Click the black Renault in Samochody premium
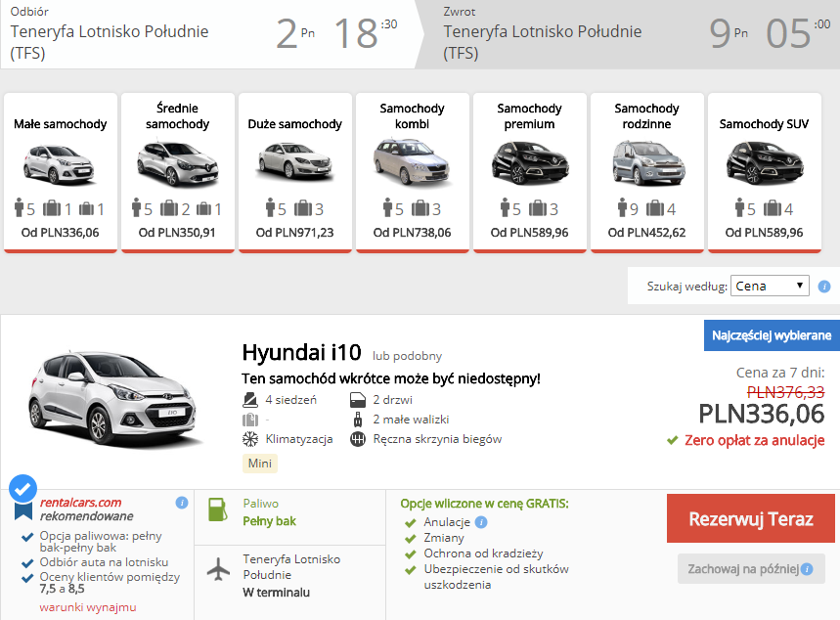 (x=530, y=162)
